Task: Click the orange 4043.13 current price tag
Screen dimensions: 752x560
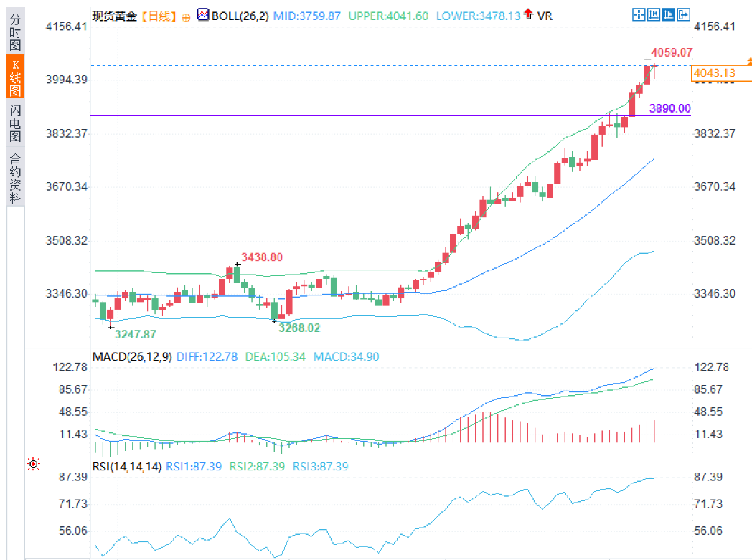Action: pos(713,73)
